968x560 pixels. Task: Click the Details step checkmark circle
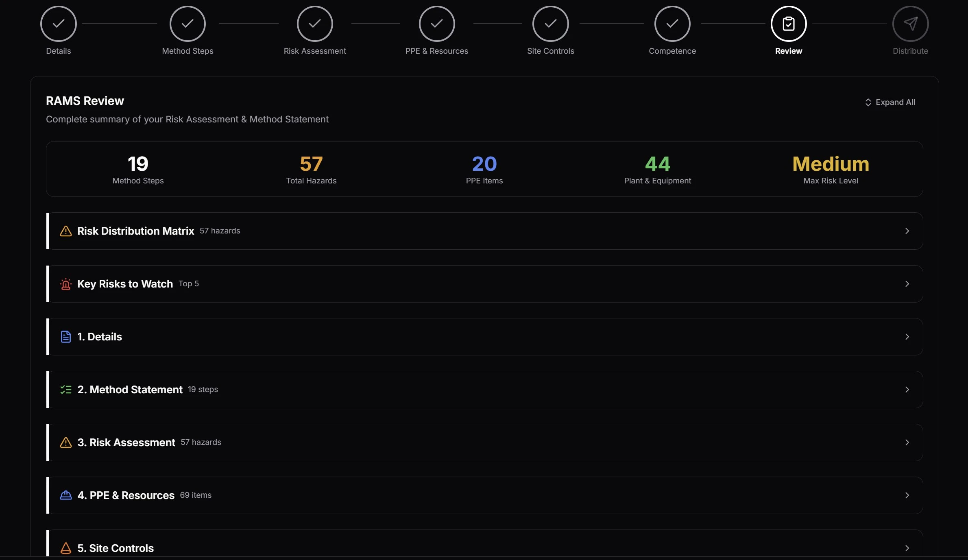[58, 24]
